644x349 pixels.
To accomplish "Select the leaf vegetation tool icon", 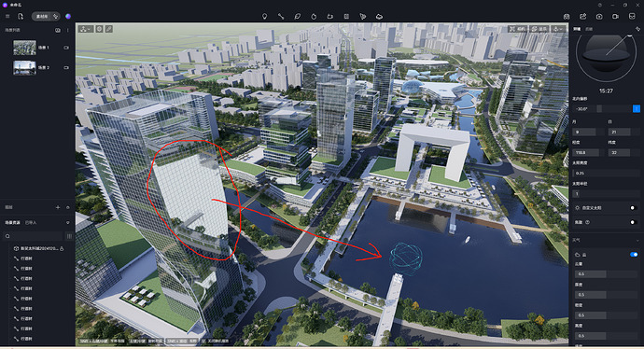I will 298,17.
